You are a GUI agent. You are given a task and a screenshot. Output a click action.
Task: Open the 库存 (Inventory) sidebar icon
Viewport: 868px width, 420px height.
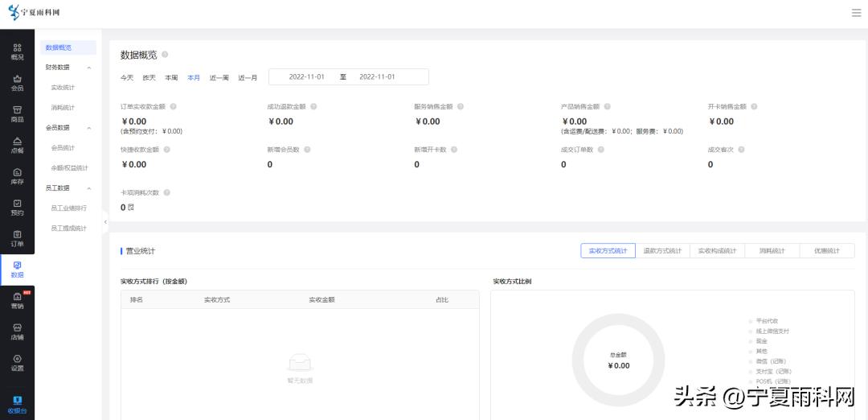tap(17, 176)
